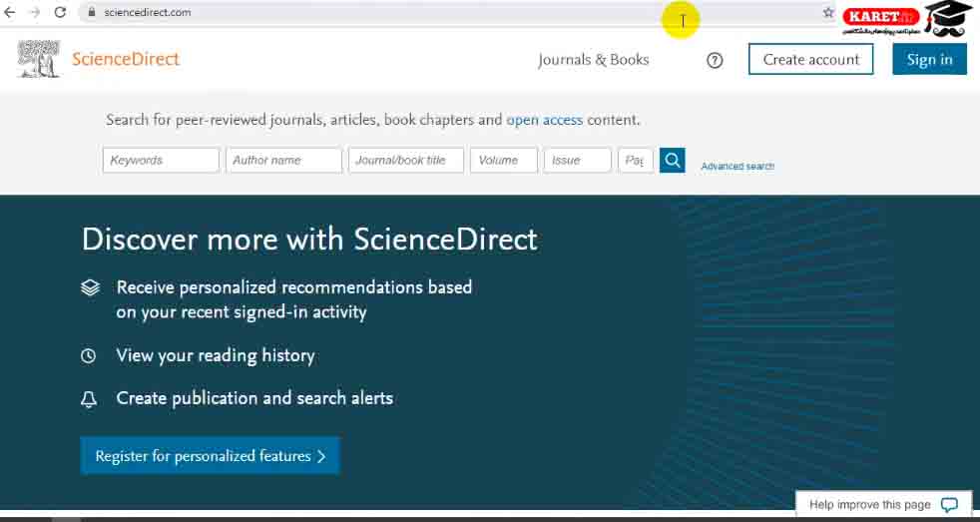Focus the Volume field
The height and width of the screenshot is (522, 980).
tap(504, 160)
